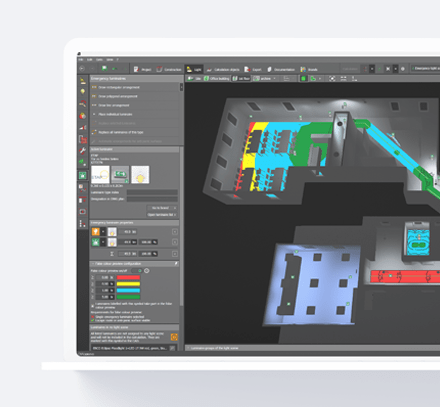Open dropdown beside orange emergency icon
The image size is (440, 407).
(x=103, y=231)
